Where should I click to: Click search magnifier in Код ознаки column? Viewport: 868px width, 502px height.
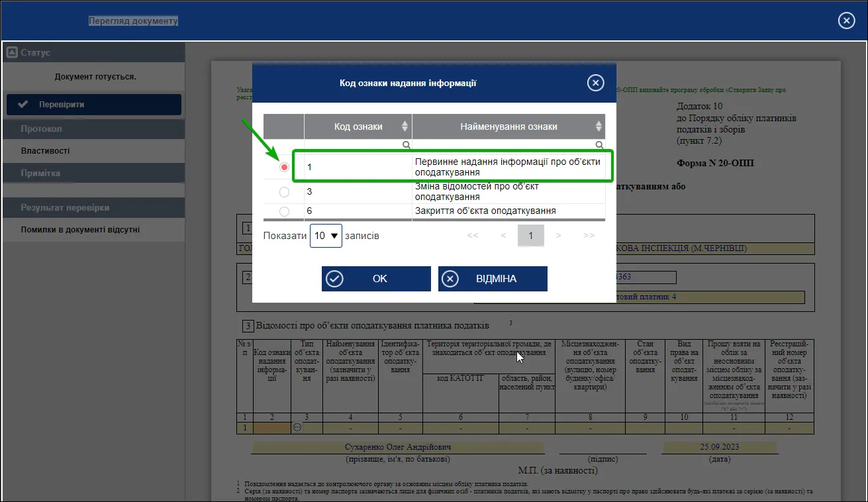(407, 144)
